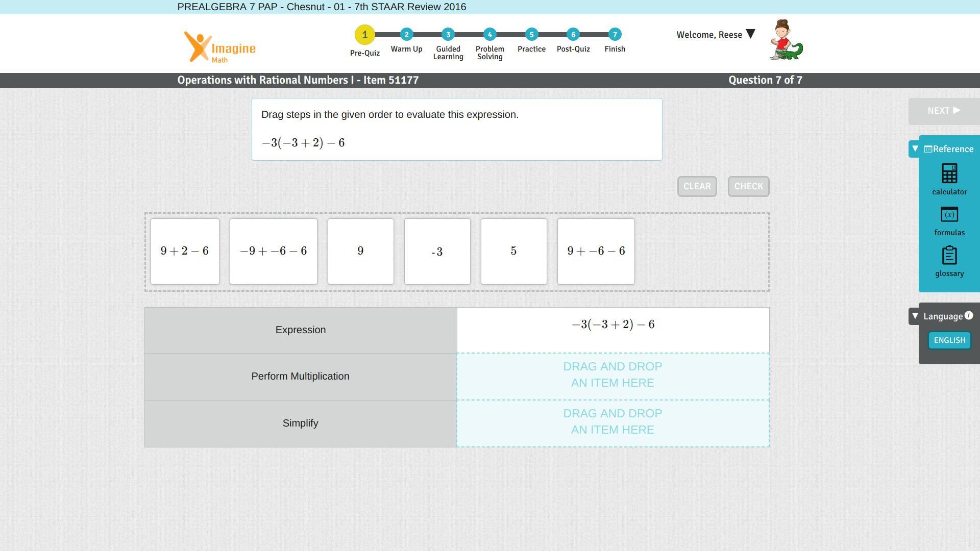Image resolution: width=980 pixels, height=551 pixels.
Task: Click the Language info icon
Action: [x=969, y=316]
